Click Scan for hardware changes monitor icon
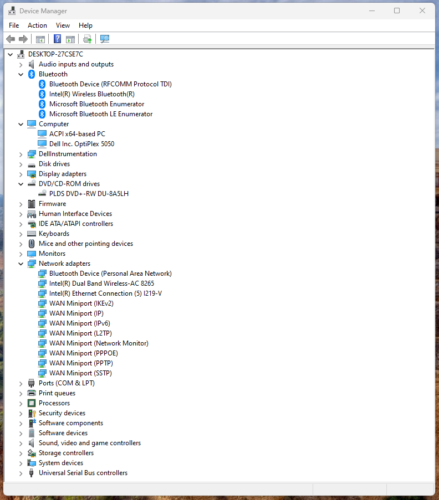The width and height of the screenshot is (439, 500). [105, 39]
